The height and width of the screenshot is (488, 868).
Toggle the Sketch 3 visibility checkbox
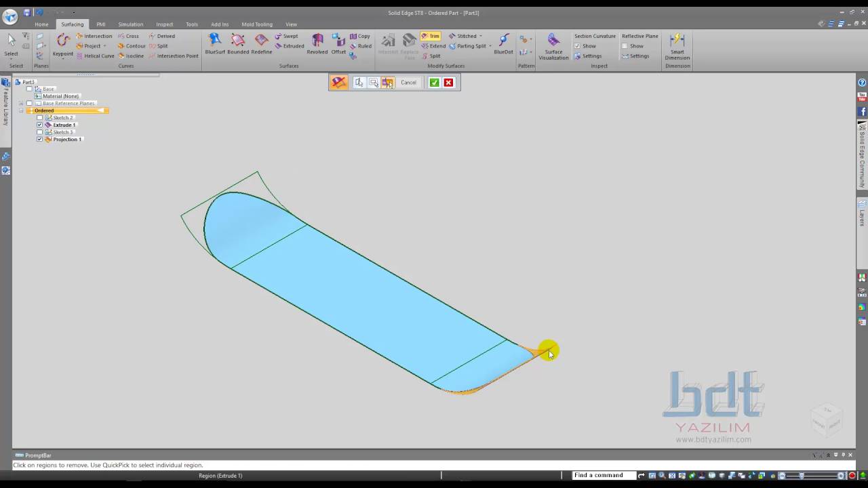point(39,132)
